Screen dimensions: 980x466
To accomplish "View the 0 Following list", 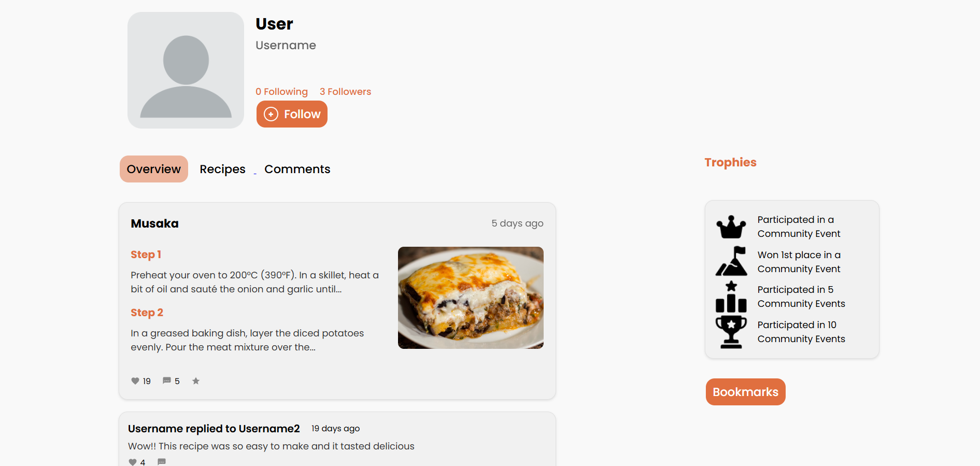I will tap(281, 92).
